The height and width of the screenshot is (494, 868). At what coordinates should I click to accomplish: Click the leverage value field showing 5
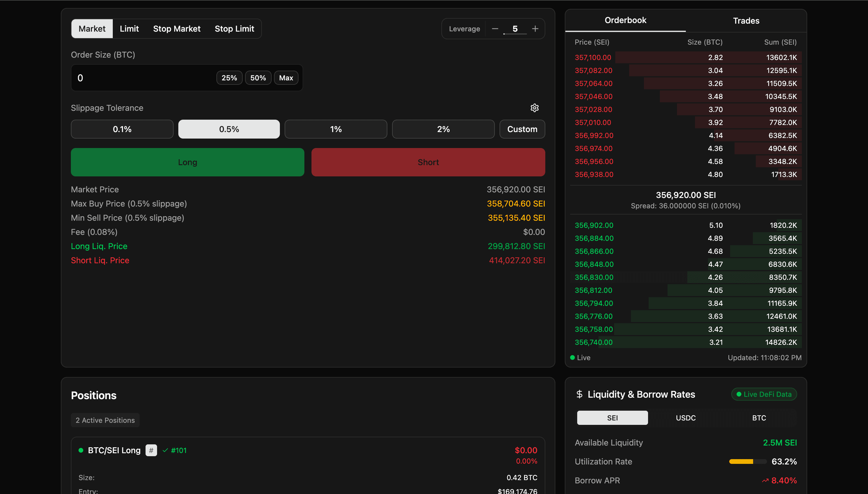tap(515, 29)
